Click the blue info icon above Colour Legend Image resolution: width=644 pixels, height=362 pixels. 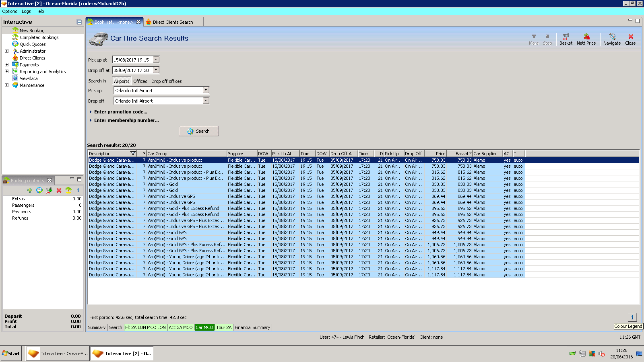[x=632, y=317]
